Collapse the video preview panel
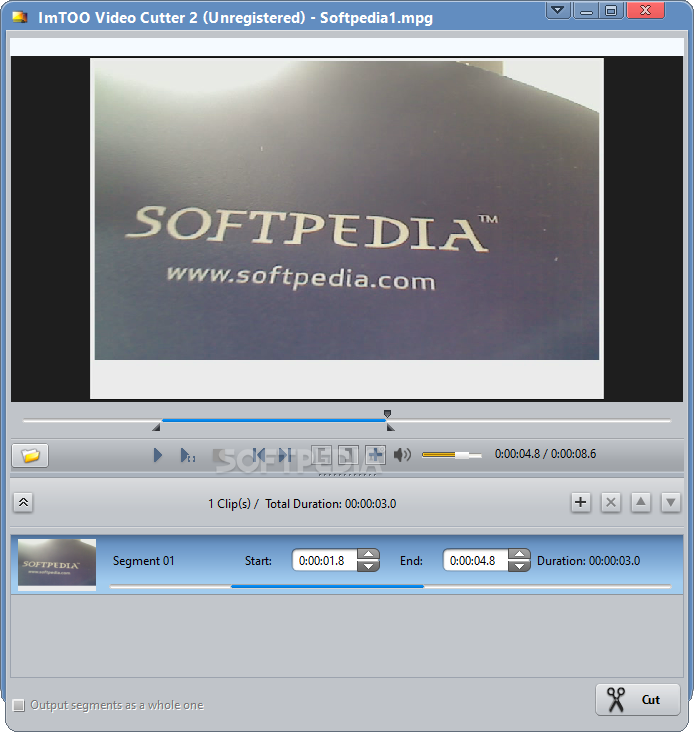 [23, 502]
